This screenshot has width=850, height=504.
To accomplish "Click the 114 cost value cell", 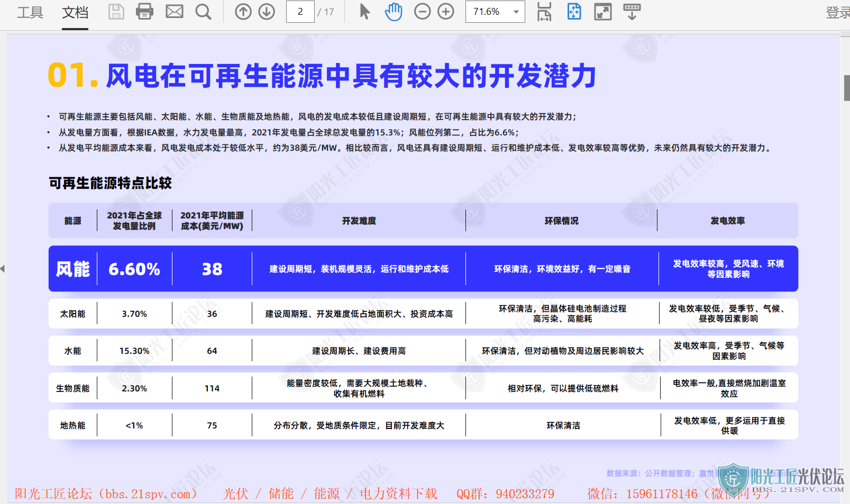I will click(x=212, y=389).
